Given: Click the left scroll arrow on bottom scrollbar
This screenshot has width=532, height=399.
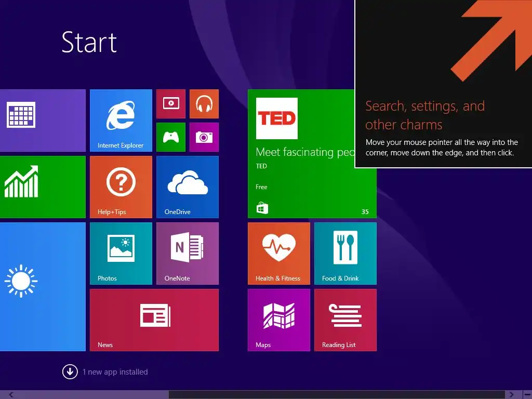Looking at the screenshot, I should (x=11, y=395).
